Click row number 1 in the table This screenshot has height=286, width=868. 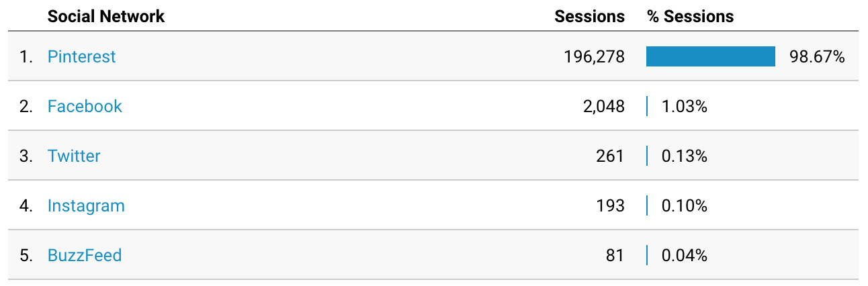[26, 57]
